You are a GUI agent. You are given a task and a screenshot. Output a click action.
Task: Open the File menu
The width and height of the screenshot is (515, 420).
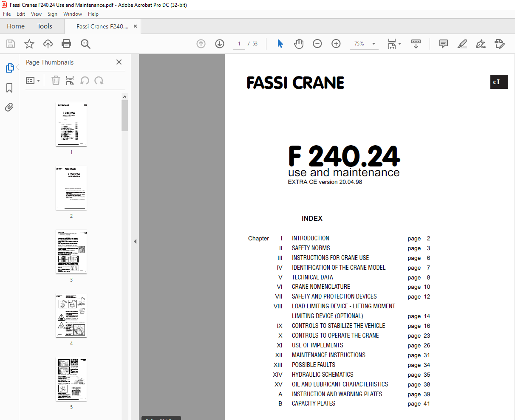point(7,14)
